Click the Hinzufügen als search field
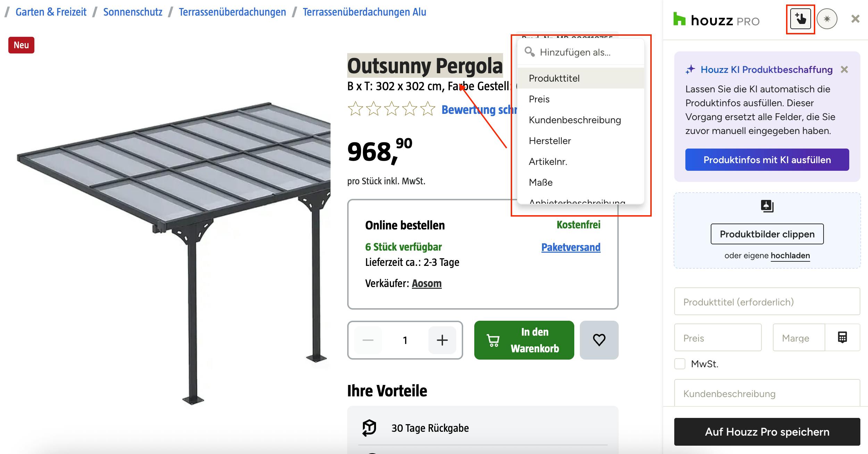 (581, 52)
